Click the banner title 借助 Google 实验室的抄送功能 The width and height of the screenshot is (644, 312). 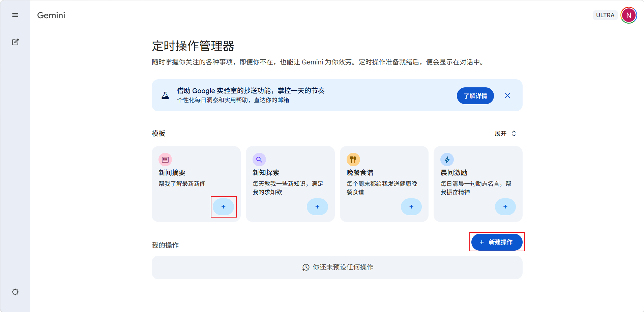251,91
